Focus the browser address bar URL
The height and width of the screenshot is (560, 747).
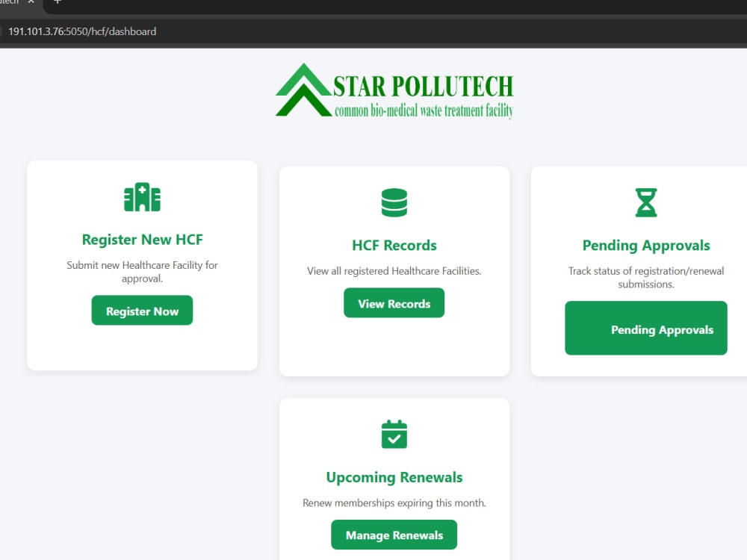click(82, 31)
